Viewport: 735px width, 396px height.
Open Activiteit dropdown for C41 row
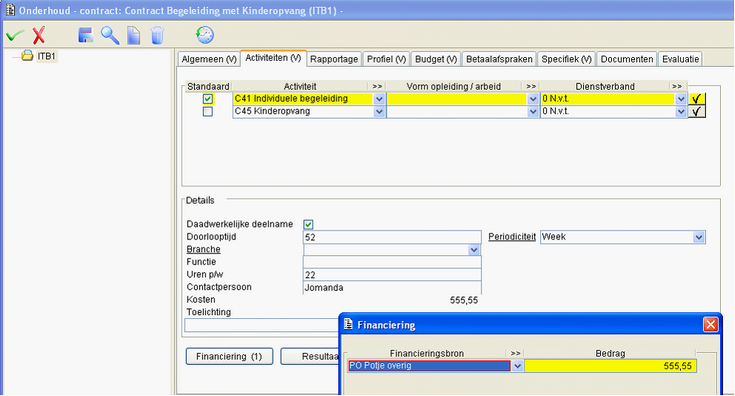379,99
